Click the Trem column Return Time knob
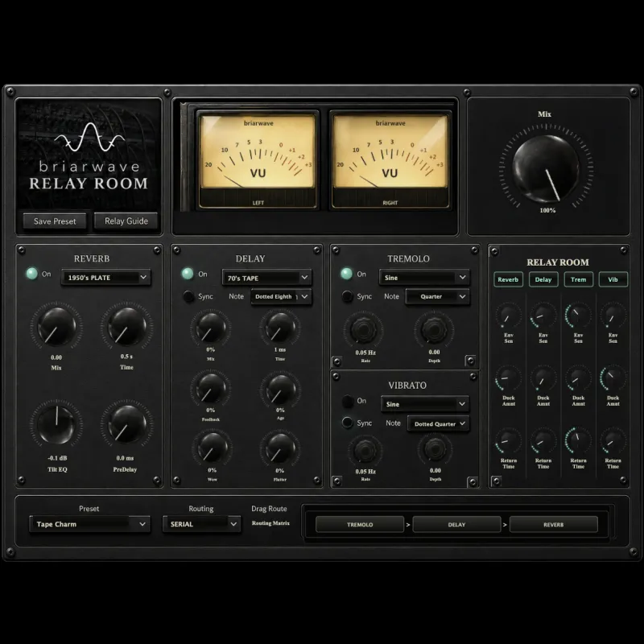Screen dimensions: 644x644 [578, 441]
